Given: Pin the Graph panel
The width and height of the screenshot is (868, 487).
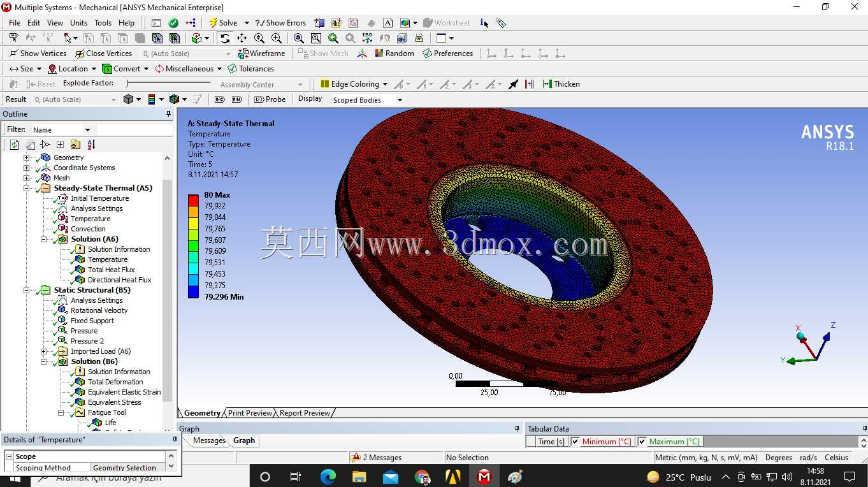Looking at the screenshot, I should coord(517,429).
